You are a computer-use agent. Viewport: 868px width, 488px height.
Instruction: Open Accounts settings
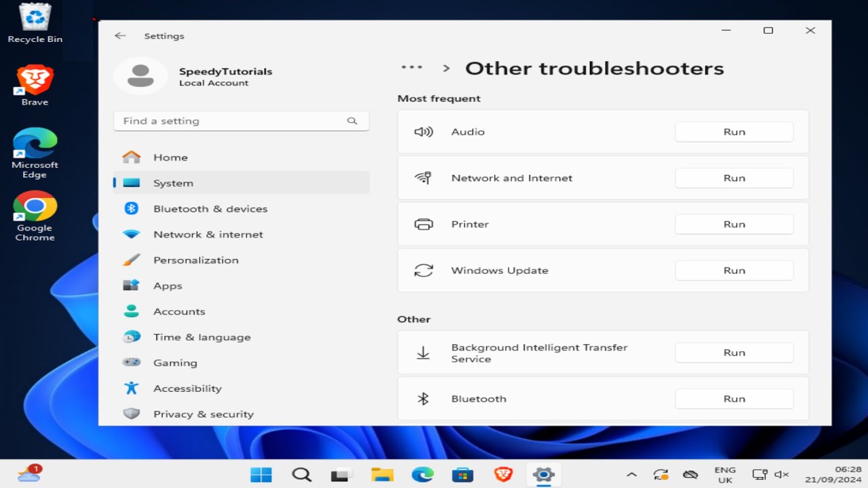pyautogui.click(x=241, y=312)
